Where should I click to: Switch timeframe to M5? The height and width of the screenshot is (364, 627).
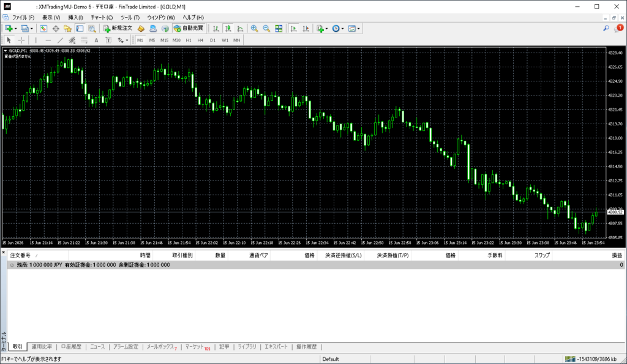tap(152, 40)
